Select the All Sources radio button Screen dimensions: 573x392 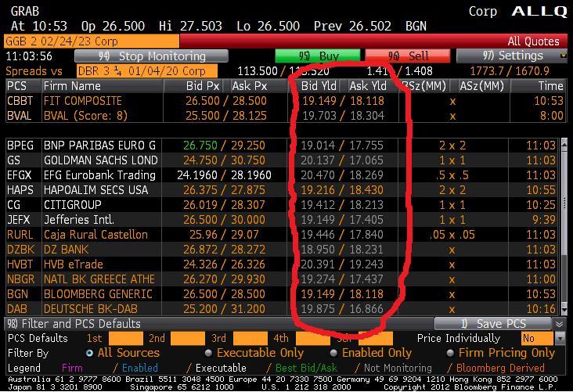[x=89, y=353]
